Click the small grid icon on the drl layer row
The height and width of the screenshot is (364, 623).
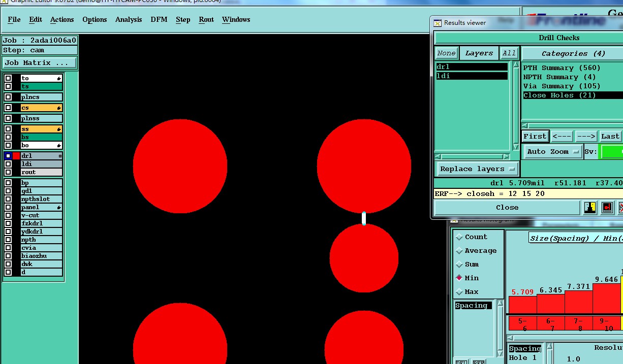(x=60, y=156)
